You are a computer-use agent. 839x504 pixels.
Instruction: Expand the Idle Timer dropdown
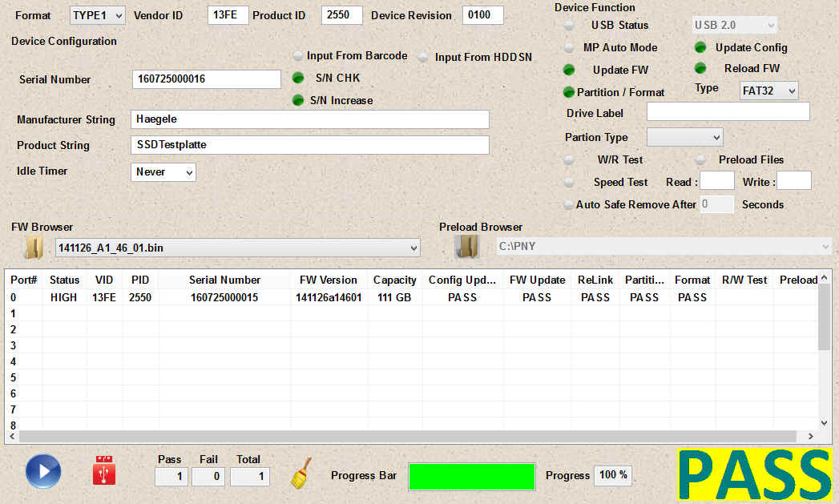pos(163,171)
